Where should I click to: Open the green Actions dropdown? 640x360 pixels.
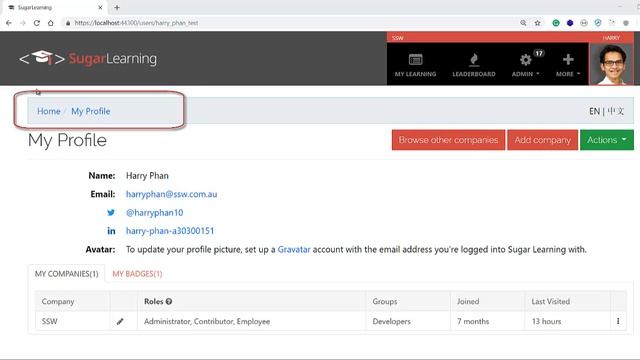pyautogui.click(x=607, y=140)
